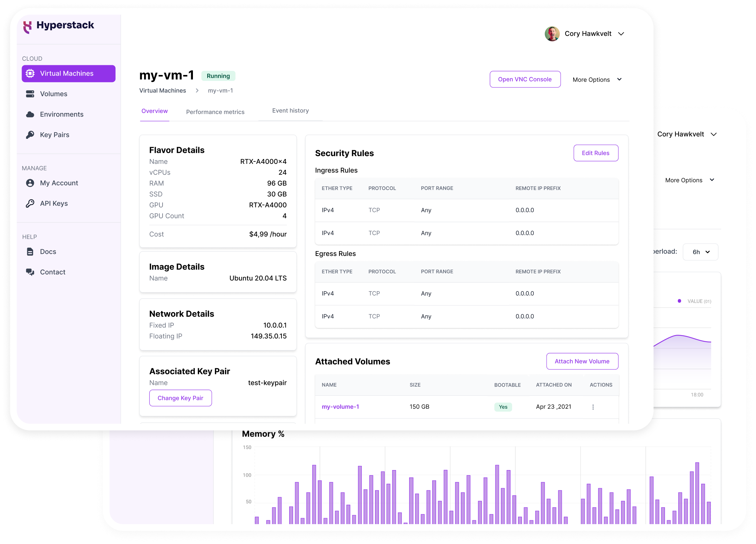Screen dimensions: 756x544
Task: Open the VNC Console
Action: pyautogui.click(x=525, y=79)
